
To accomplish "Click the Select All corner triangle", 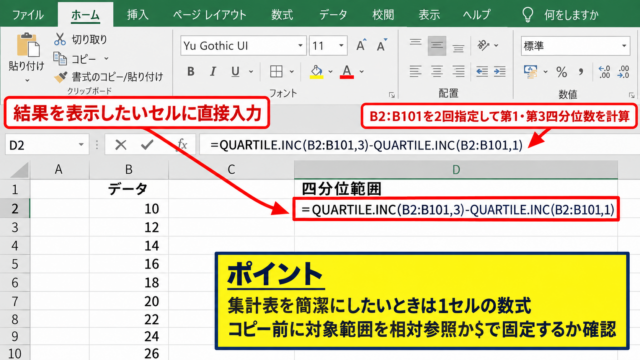I will point(19,170).
